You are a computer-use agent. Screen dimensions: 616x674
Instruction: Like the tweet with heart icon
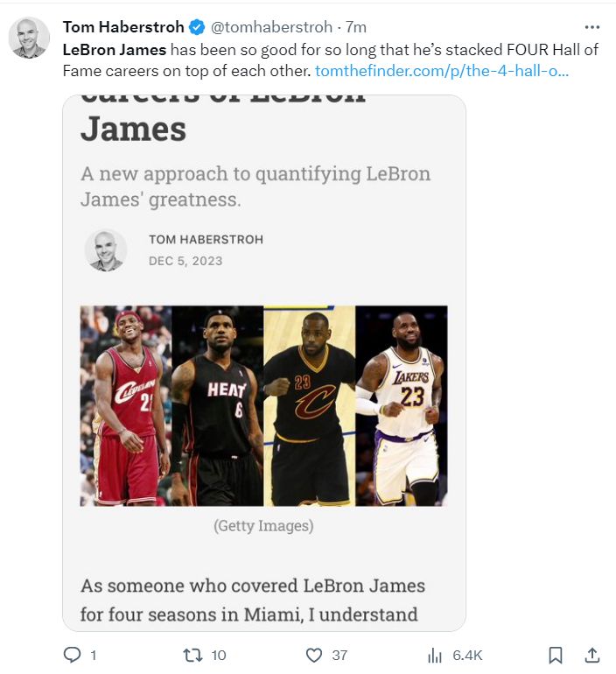[x=314, y=655]
